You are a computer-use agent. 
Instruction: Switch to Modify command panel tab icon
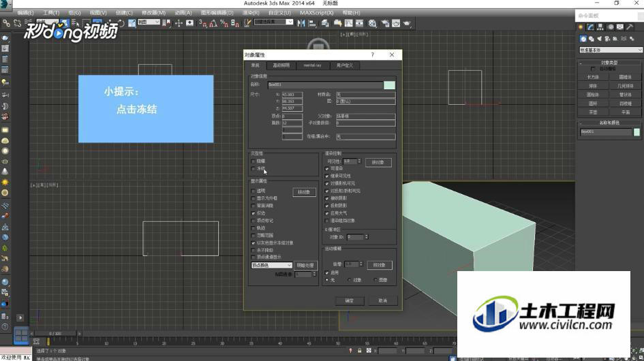590,27
